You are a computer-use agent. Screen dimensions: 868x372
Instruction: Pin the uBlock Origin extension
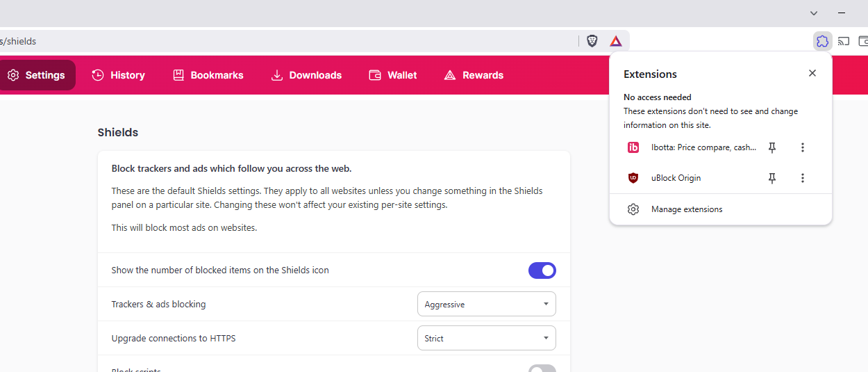click(x=771, y=178)
